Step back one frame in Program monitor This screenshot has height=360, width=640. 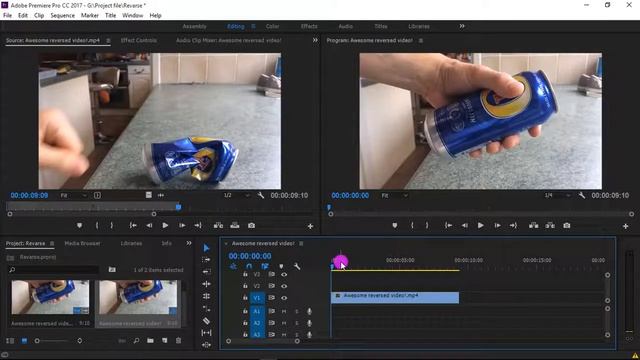[464, 225]
